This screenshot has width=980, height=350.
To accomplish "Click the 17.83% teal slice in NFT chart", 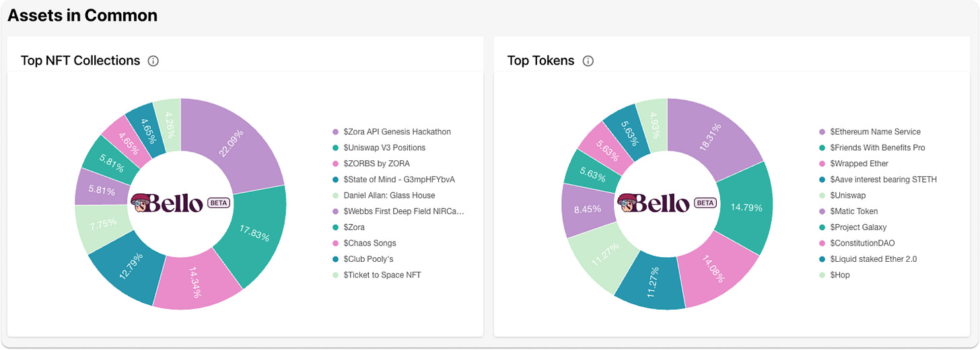I will [x=254, y=234].
